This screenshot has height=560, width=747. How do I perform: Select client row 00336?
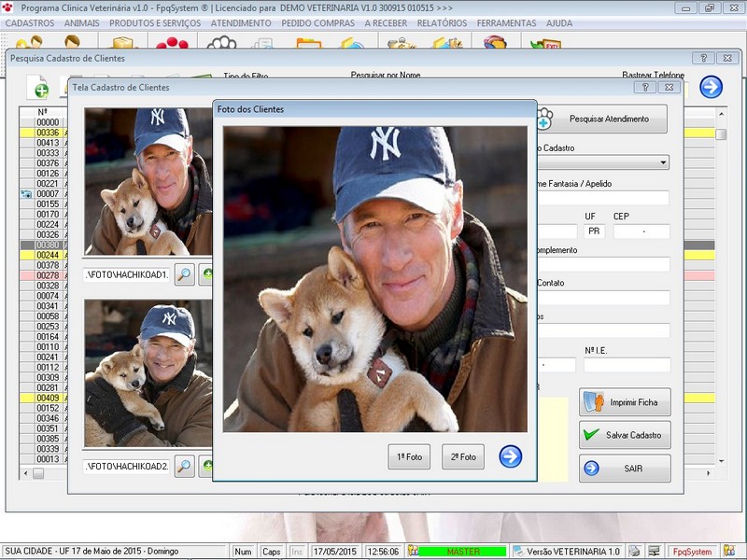click(48, 133)
